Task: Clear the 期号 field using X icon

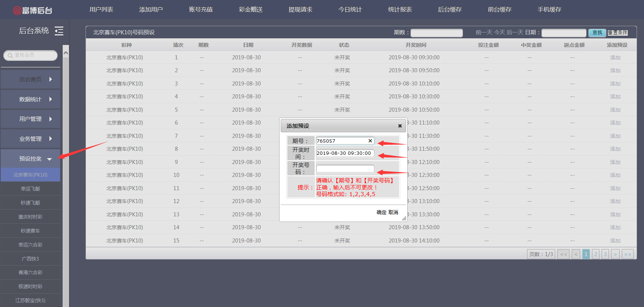Action: 370,141
